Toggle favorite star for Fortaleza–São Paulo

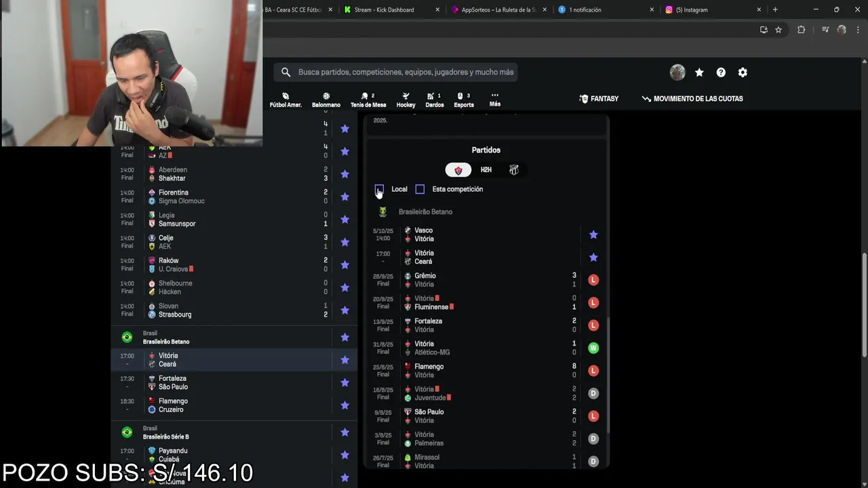344,383
